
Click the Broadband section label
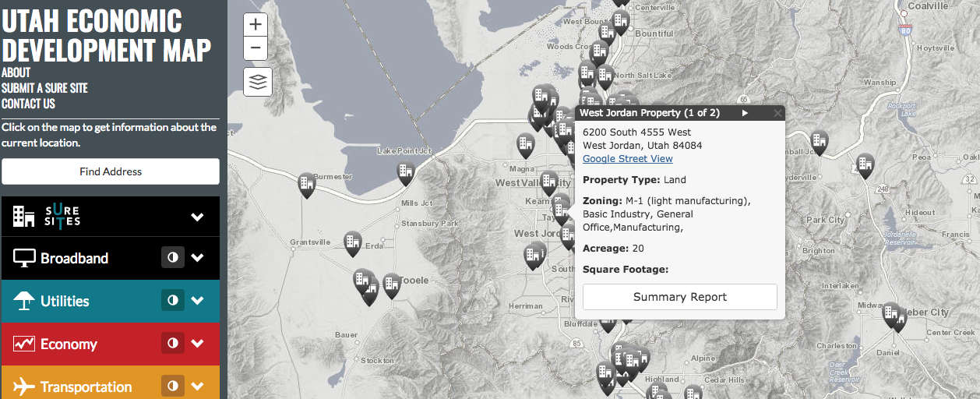point(74,258)
